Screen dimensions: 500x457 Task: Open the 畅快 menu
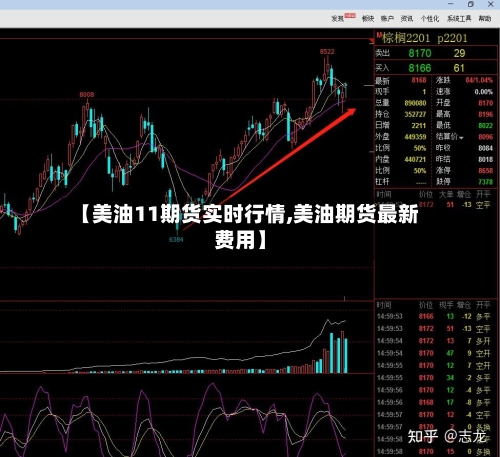[368, 19]
